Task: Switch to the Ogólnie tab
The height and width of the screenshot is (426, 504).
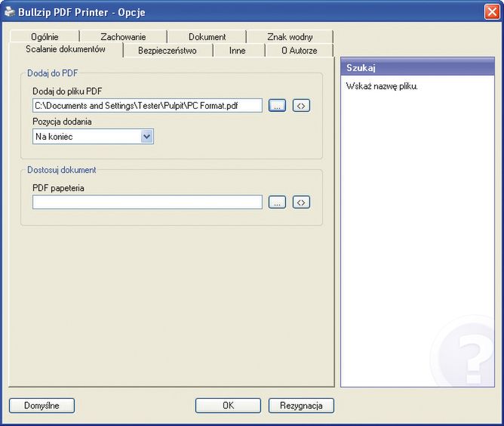Action: 45,37
